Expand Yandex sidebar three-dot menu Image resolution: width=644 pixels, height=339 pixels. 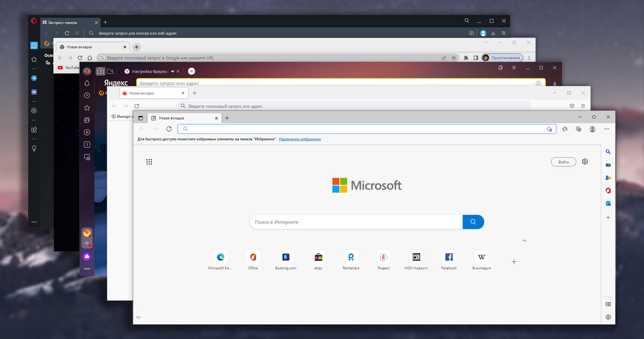[x=87, y=268]
